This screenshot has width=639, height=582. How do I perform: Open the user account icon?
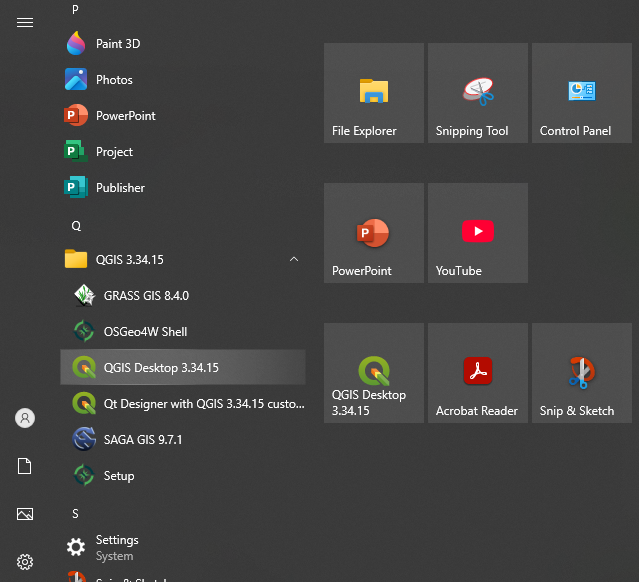tap(25, 418)
